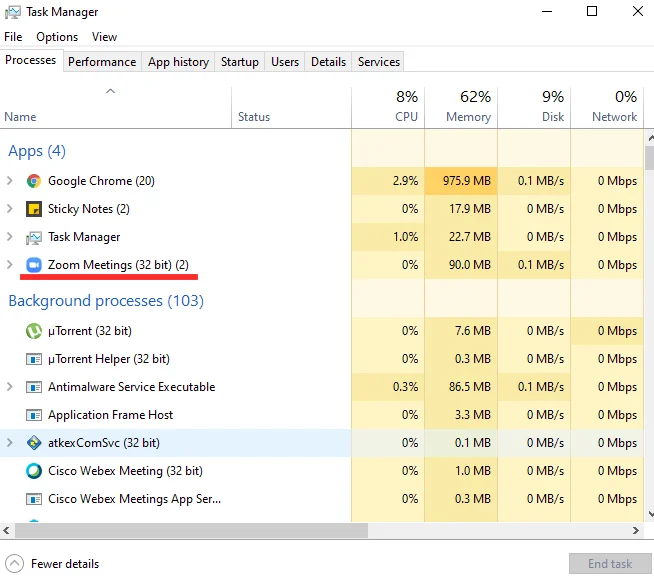Select the Google Chrome (20) row

pyautogui.click(x=322, y=181)
